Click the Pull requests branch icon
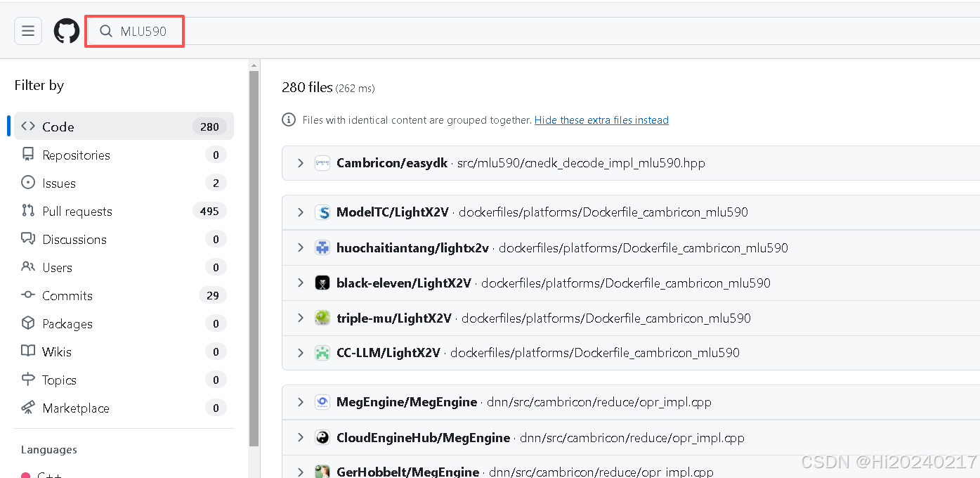 click(x=28, y=211)
